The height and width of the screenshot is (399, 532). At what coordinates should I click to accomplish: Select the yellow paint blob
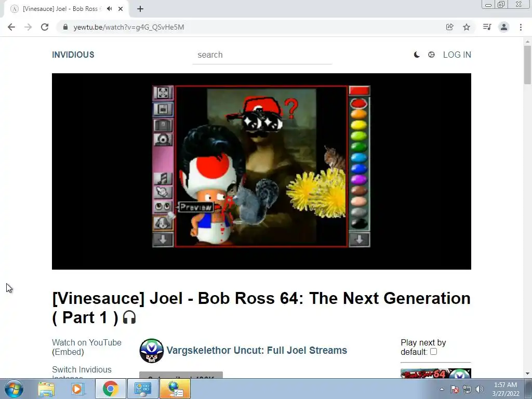(358, 125)
